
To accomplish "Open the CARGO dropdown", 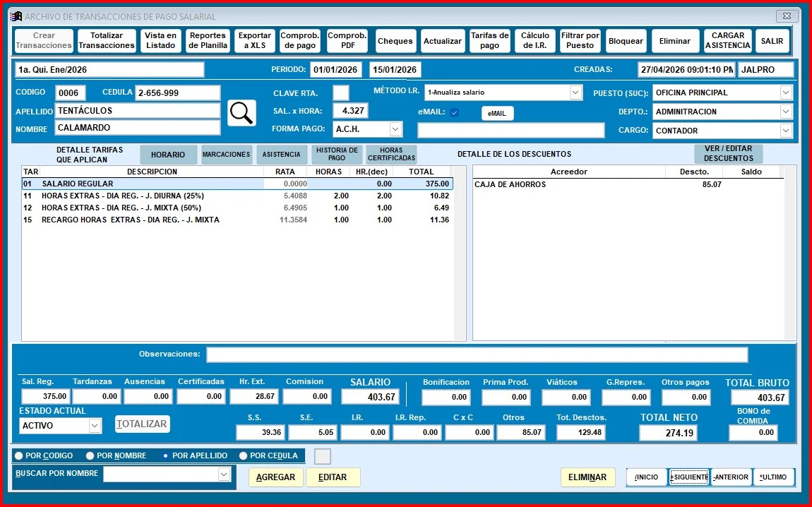I will (x=786, y=131).
